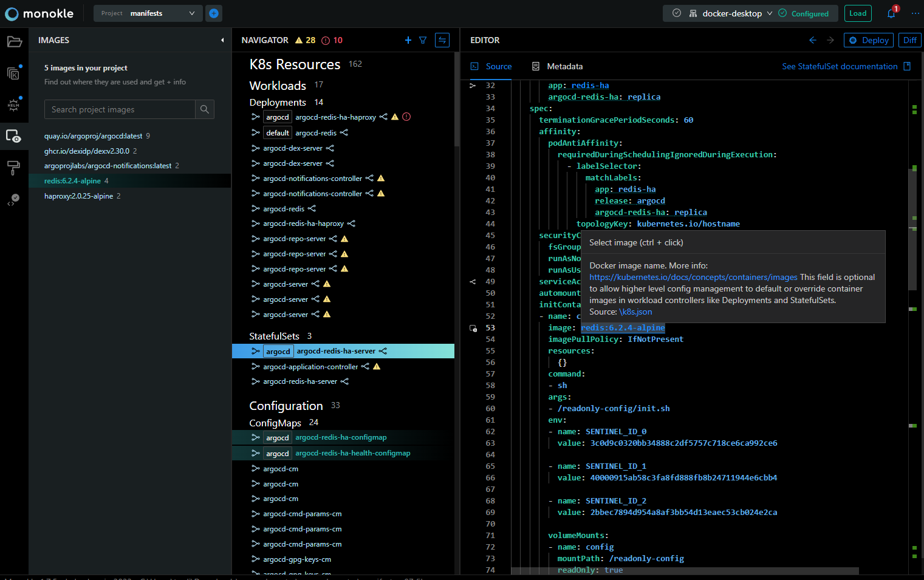Collapse the StatefulSets section header
Image resolution: width=924 pixels, height=580 pixels.
(274, 336)
